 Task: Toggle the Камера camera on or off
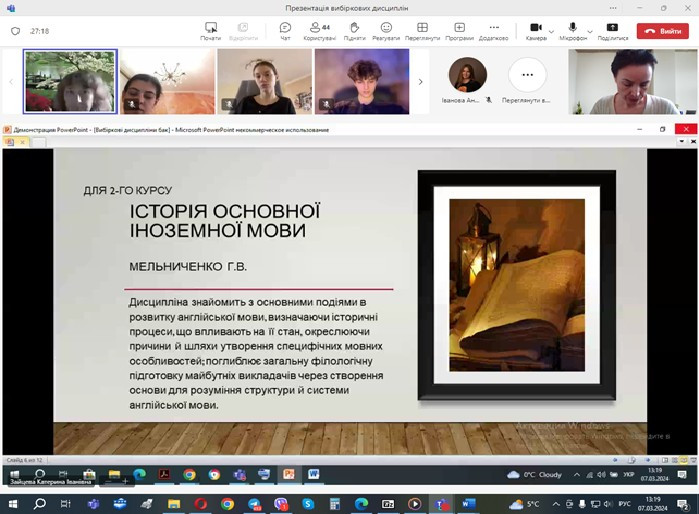536,30
